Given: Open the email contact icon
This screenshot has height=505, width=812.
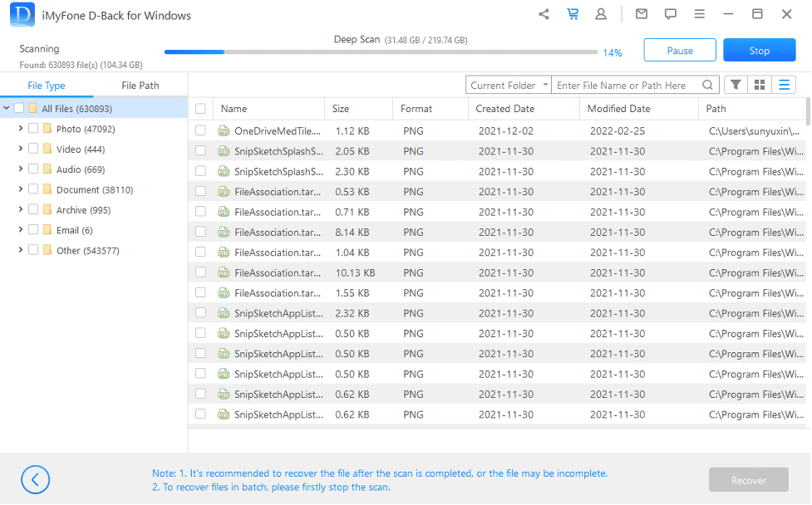Looking at the screenshot, I should [x=641, y=13].
